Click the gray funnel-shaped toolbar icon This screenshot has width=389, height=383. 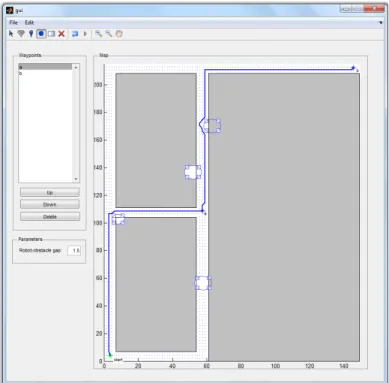[21, 34]
